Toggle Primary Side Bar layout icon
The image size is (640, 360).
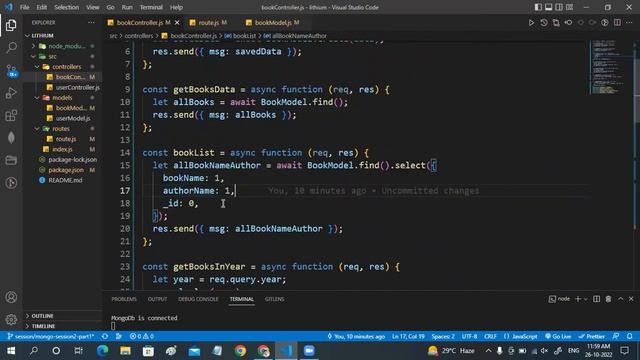click(538, 7)
